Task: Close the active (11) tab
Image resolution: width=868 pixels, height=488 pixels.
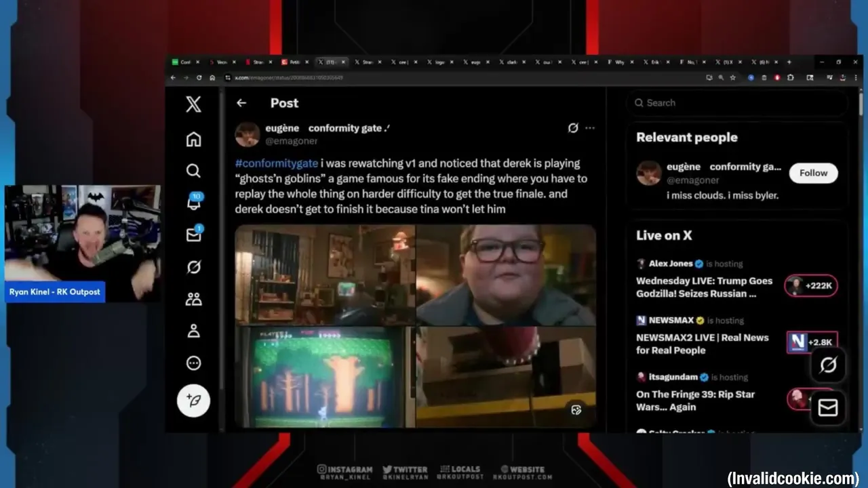Action: pos(343,62)
